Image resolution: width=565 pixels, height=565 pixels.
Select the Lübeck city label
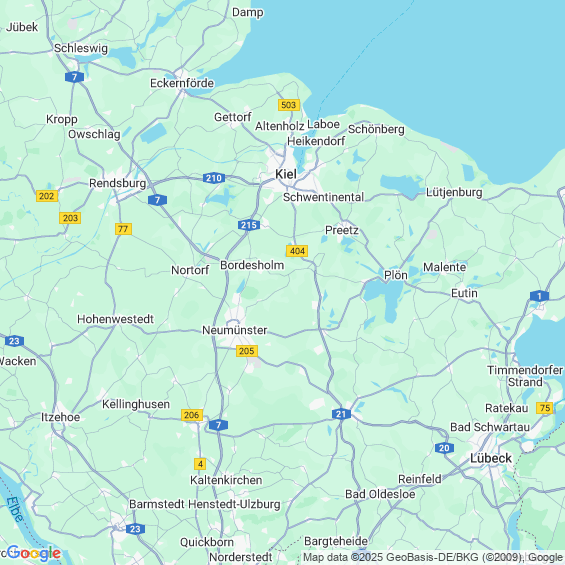(x=491, y=458)
